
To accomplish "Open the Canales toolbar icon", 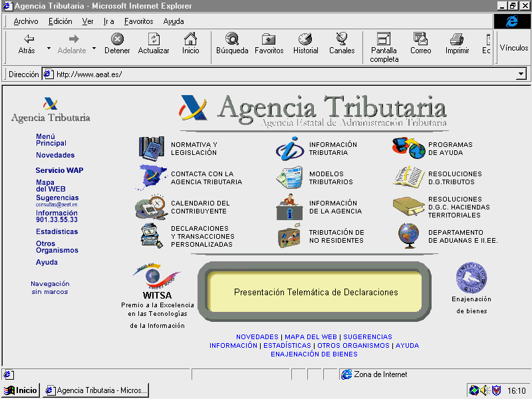I will (x=342, y=39).
